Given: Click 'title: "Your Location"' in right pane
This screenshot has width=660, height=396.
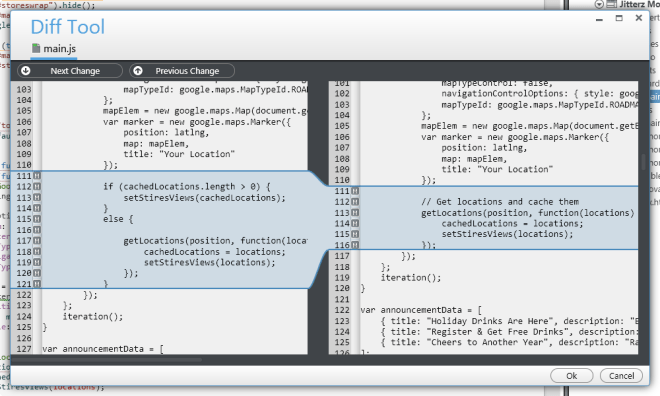Looking at the screenshot, I should click(497, 169).
